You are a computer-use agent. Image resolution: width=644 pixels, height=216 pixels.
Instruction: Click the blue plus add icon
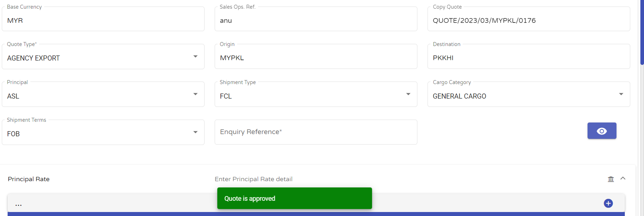click(x=608, y=203)
